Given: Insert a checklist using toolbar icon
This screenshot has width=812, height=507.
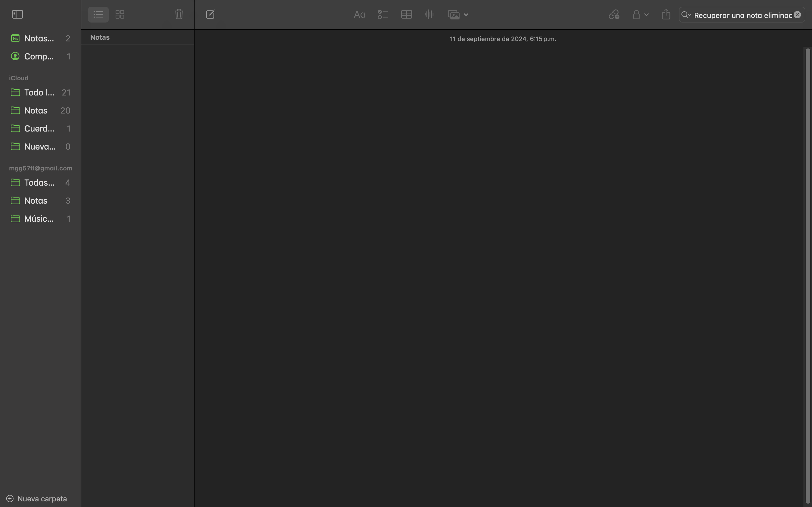Looking at the screenshot, I should (x=383, y=15).
